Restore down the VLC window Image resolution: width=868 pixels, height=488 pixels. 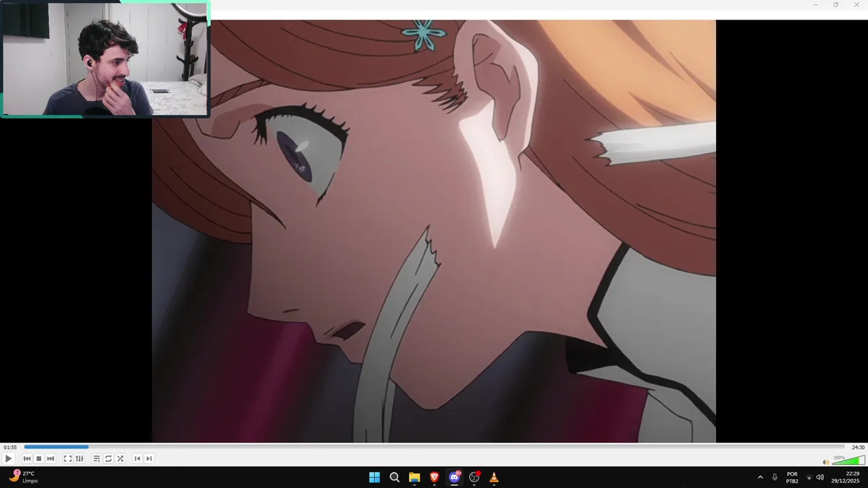tap(835, 5)
